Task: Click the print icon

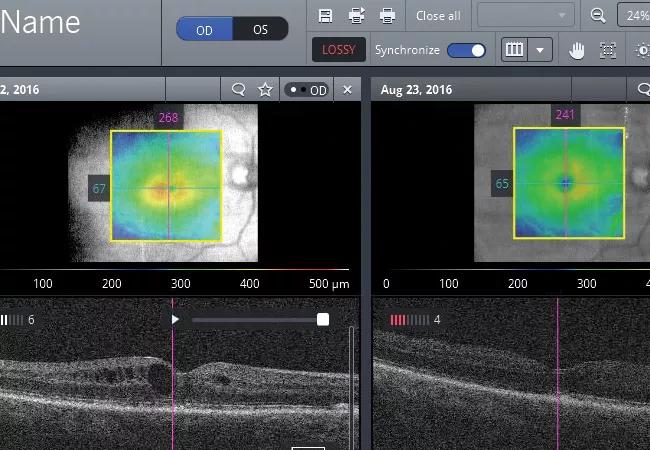Action: [387, 15]
